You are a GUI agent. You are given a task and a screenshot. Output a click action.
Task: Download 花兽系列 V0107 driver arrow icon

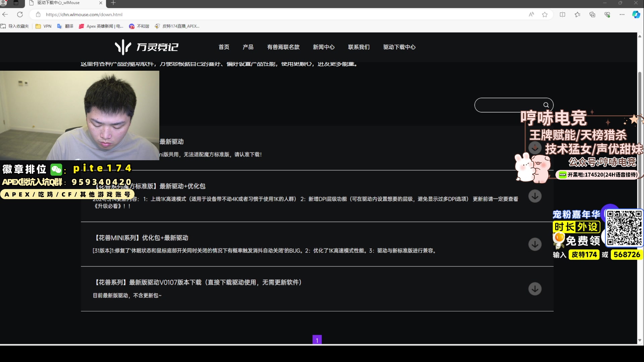[x=535, y=289]
